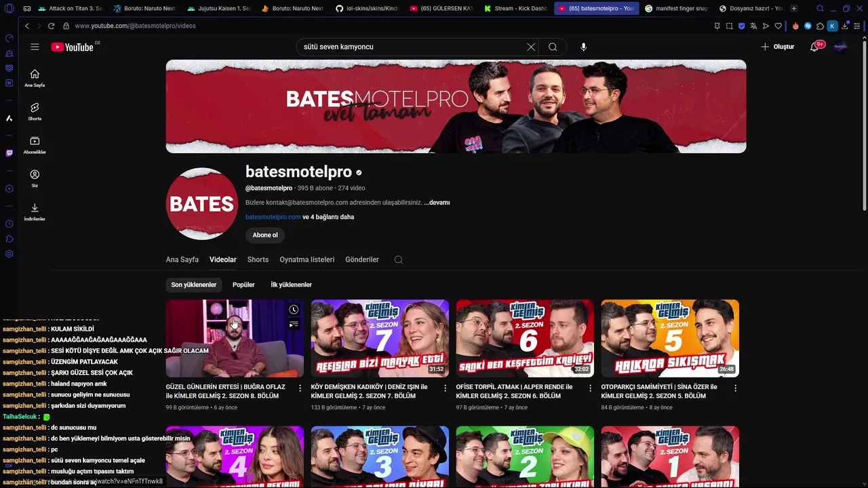Switch to Jujutsu Kaisen tab
The height and width of the screenshot is (488, 868).
click(219, 9)
